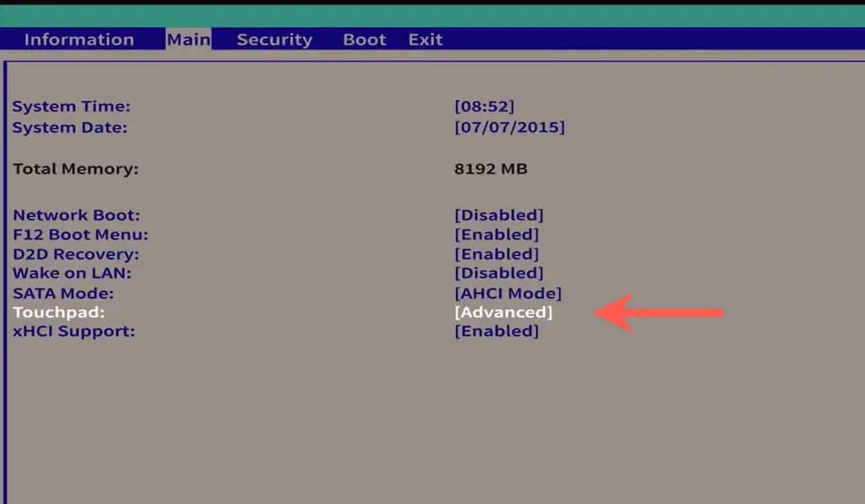The width and height of the screenshot is (865, 504).
Task: Switch to the Information tab
Action: point(79,39)
